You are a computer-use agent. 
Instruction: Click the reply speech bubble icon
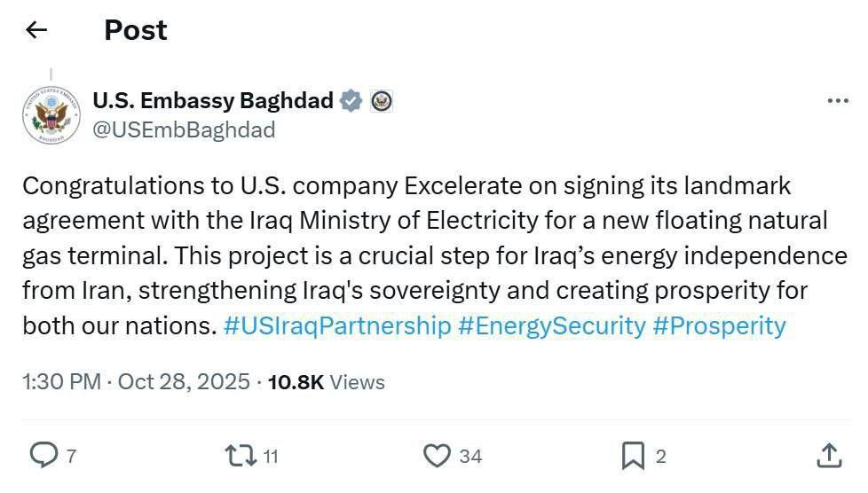point(43,456)
